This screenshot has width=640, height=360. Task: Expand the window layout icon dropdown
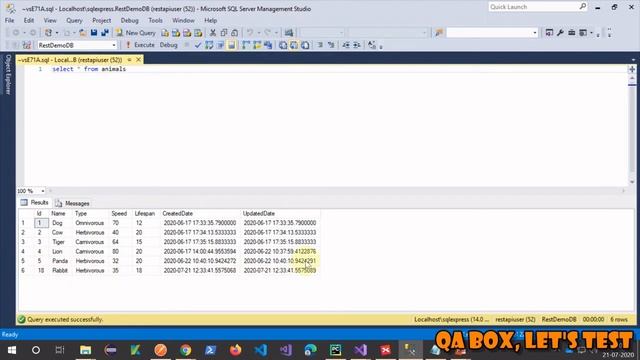click(591, 33)
